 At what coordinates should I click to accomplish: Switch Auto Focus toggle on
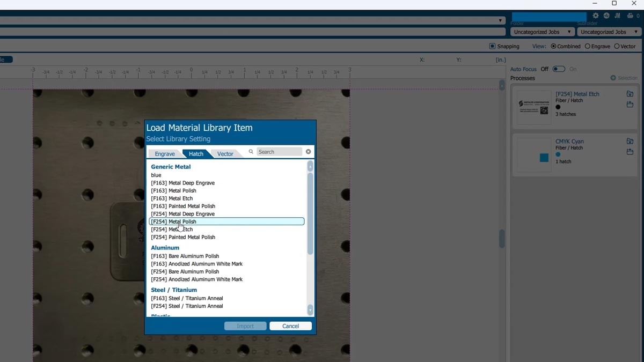click(559, 69)
